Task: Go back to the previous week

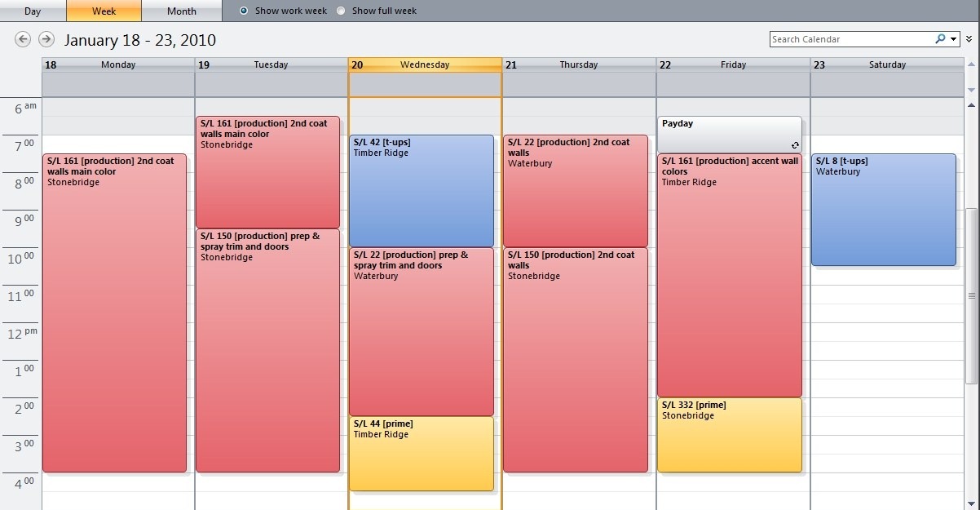Action: tap(23, 39)
